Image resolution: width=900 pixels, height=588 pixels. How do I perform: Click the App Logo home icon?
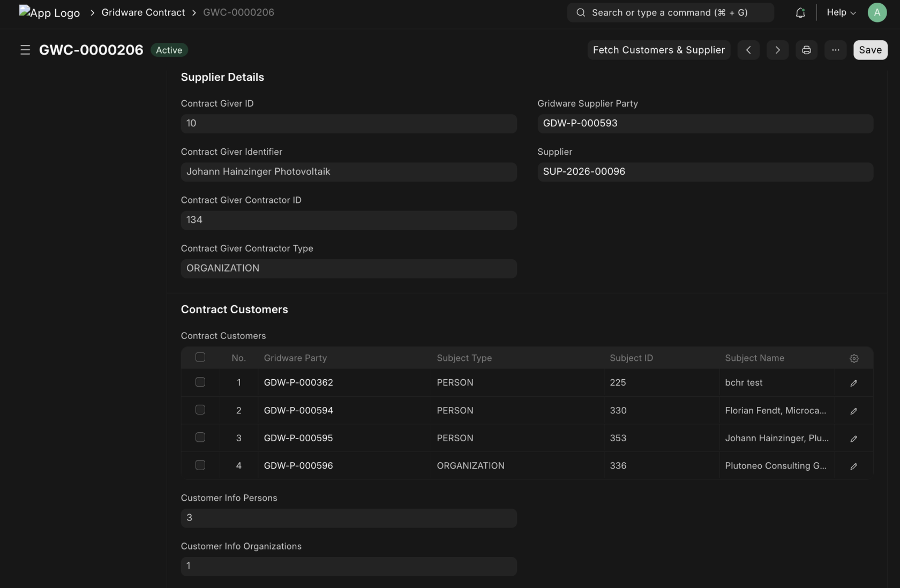coord(49,12)
